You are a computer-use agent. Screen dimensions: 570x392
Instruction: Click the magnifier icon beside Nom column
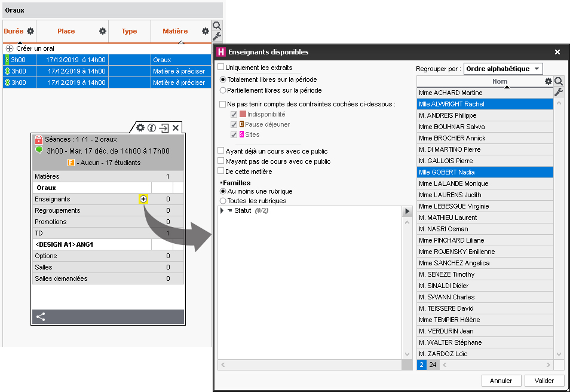click(x=559, y=81)
